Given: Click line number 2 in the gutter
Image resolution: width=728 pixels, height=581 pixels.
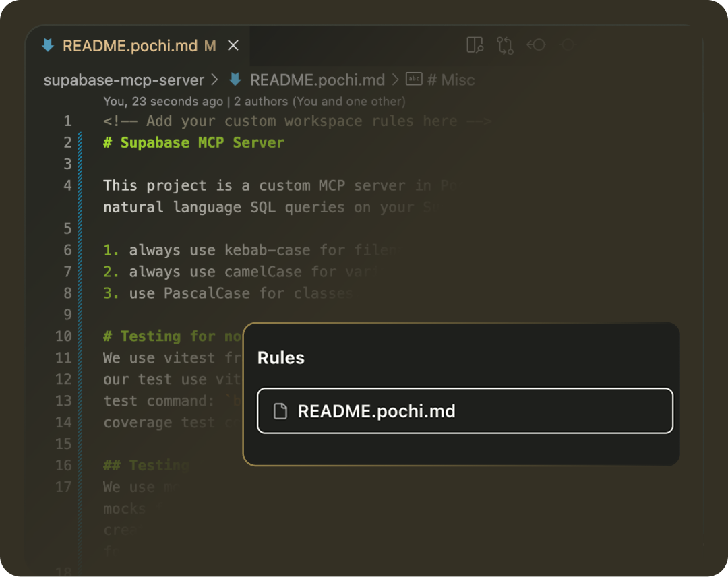Looking at the screenshot, I should 67,143.
